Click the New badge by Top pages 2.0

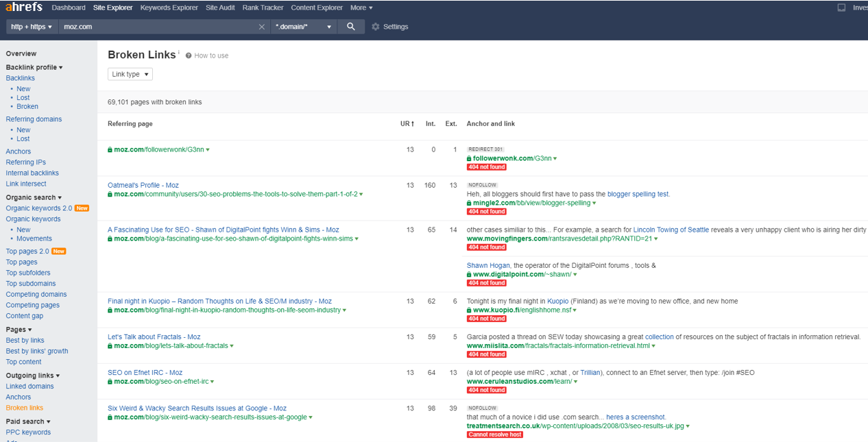pyautogui.click(x=59, y=251)
